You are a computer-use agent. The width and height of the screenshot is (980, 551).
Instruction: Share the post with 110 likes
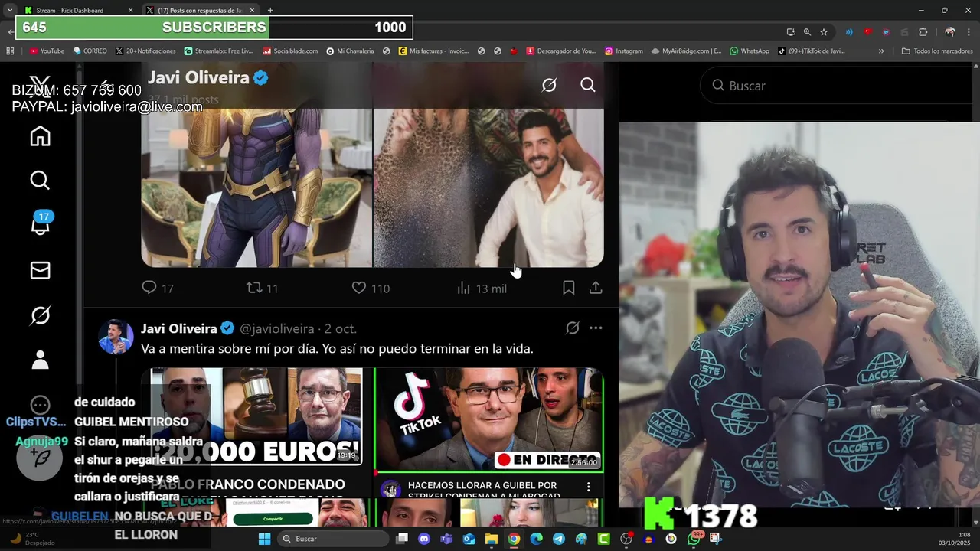click(596, 288)
